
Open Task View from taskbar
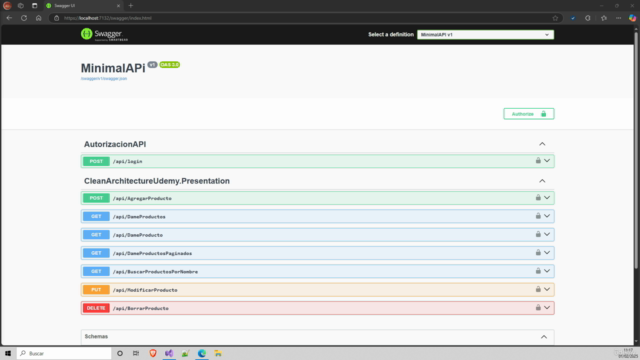click(x=136, y=353)
